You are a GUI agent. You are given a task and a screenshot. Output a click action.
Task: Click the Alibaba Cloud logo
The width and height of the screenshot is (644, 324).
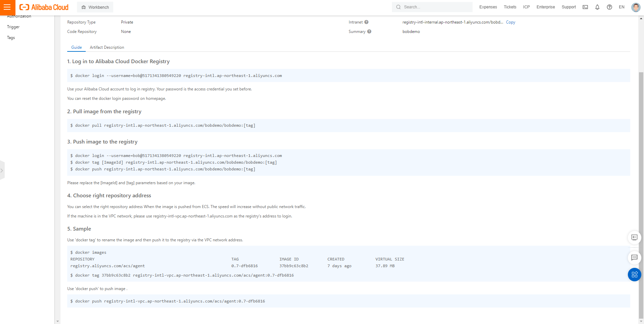click(44, 7)
